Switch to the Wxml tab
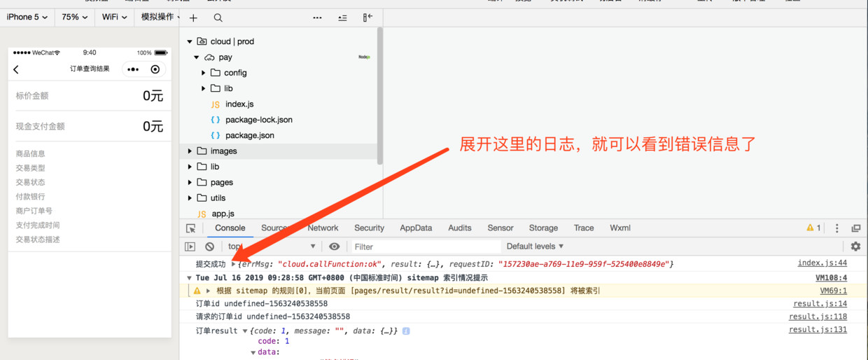 pyautogui.click(x=620, y=228)
